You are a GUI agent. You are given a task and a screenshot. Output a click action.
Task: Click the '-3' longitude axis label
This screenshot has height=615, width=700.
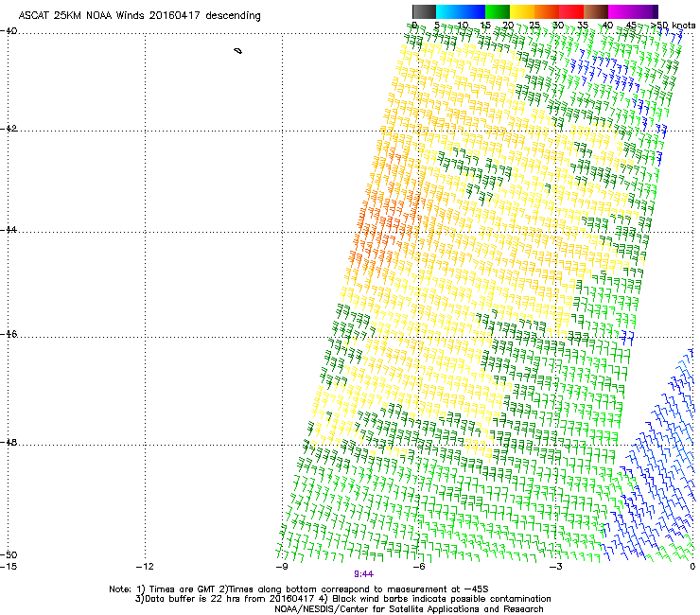coord(555,567)
